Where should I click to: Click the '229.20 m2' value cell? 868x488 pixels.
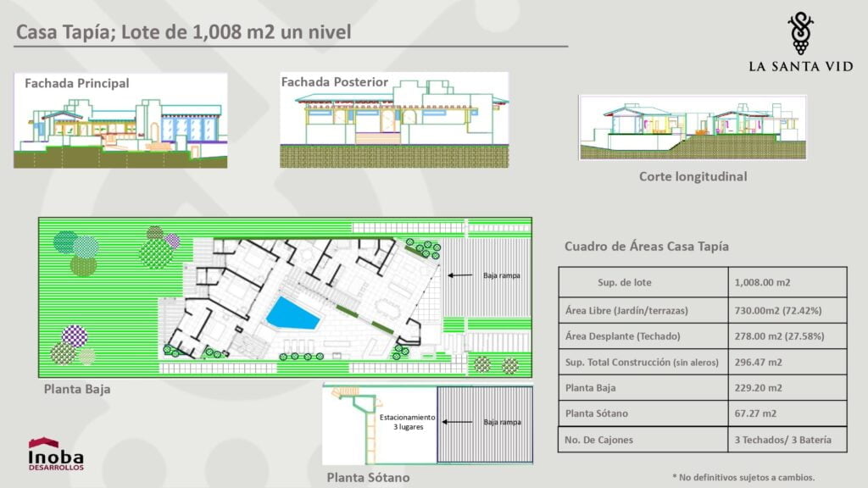click(787, 388)
